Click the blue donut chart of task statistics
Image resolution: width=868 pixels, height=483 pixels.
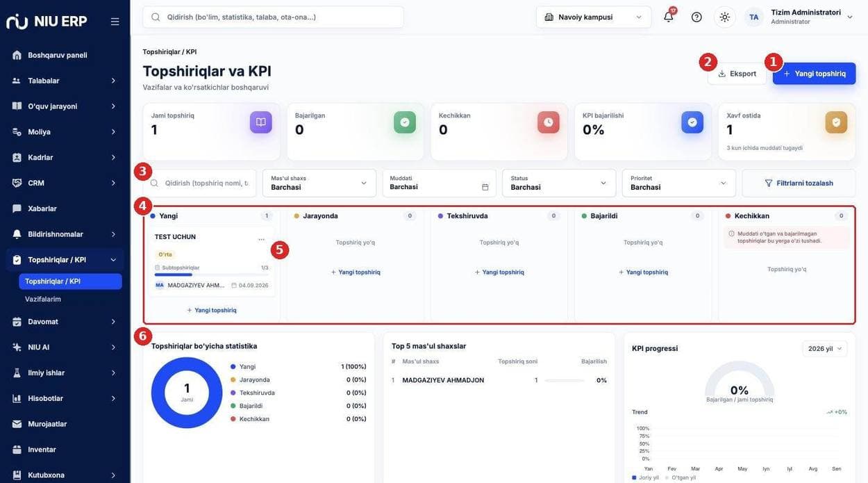[187, 393]
